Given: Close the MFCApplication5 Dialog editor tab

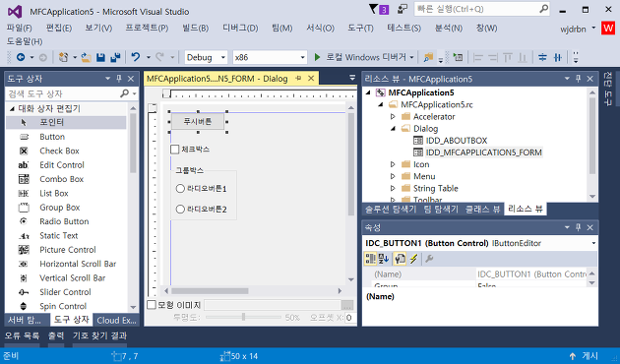Looking at the screenshot, I should tap(311, 79).
